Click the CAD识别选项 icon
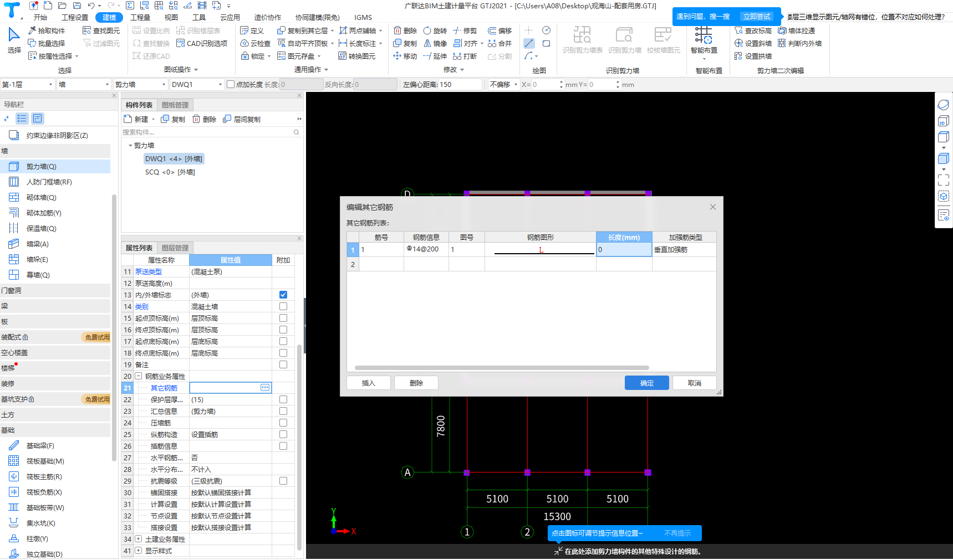953x560 pixels. point(180,43)
